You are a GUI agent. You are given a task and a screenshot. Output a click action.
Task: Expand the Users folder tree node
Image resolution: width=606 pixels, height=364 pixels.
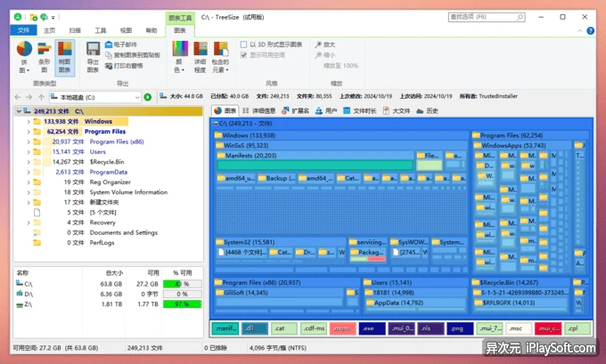[29, 151]
